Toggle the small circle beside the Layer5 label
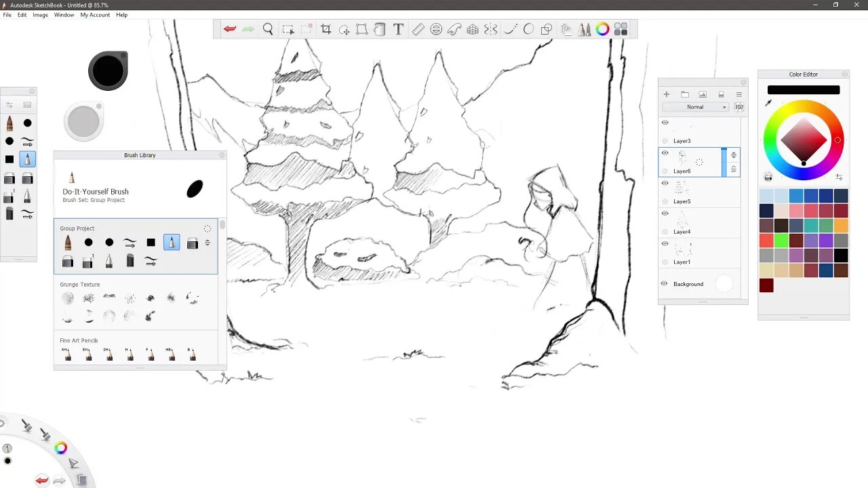Screen dimensions: 868x488 pyautogui.click(x=665, y=201)
